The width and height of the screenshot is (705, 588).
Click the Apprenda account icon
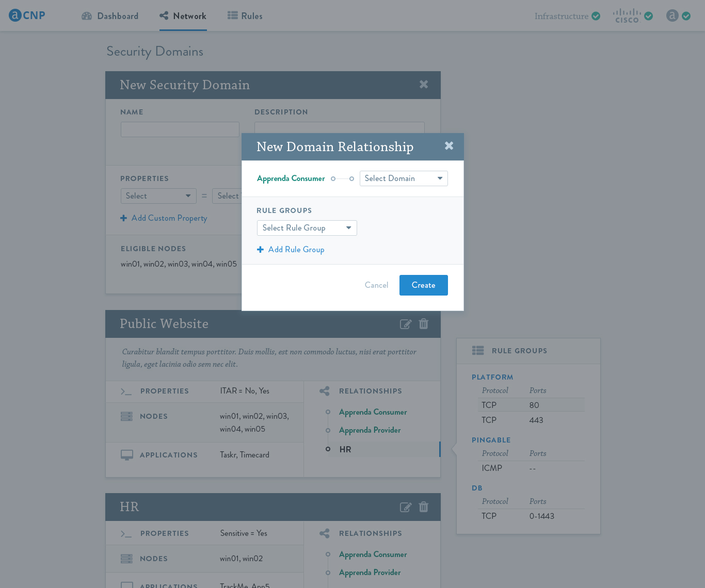[672, 15]
